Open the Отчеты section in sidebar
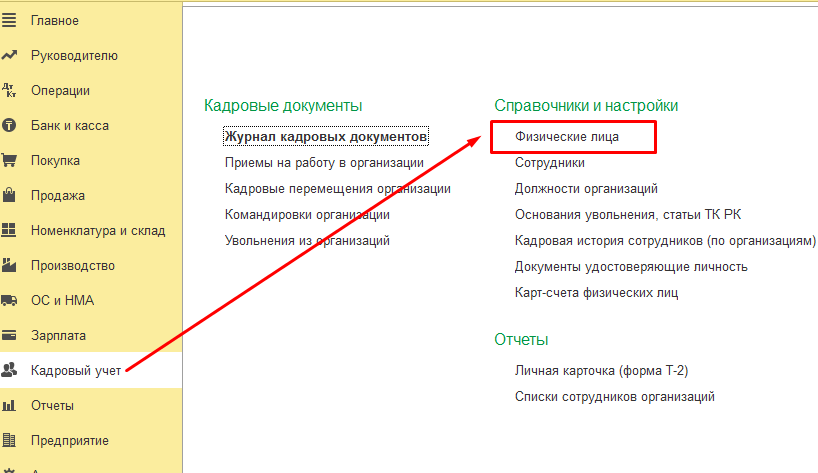 coord(52,406)
